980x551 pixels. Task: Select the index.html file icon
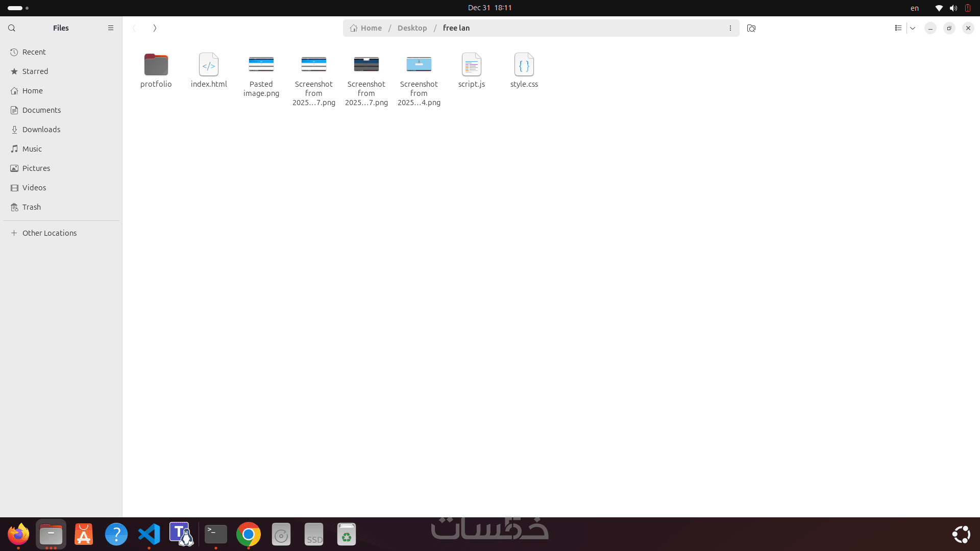[x=209, y=65]
